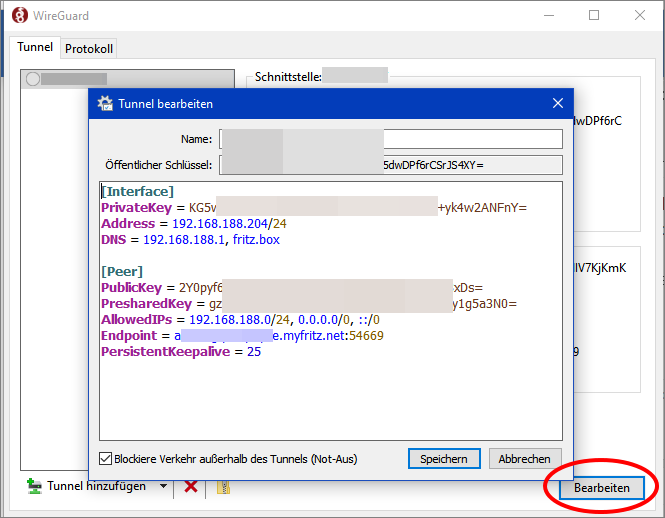The width and height of the screenshot is (665, 518).
Task: Click the Tunnel hinzufügen icon button
Action: tap(87, 486)
